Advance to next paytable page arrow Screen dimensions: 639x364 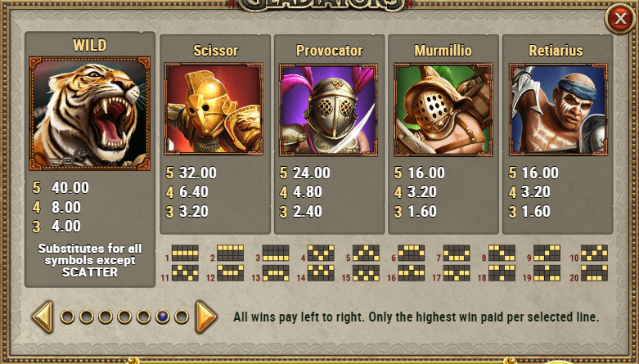click(206, 317)
